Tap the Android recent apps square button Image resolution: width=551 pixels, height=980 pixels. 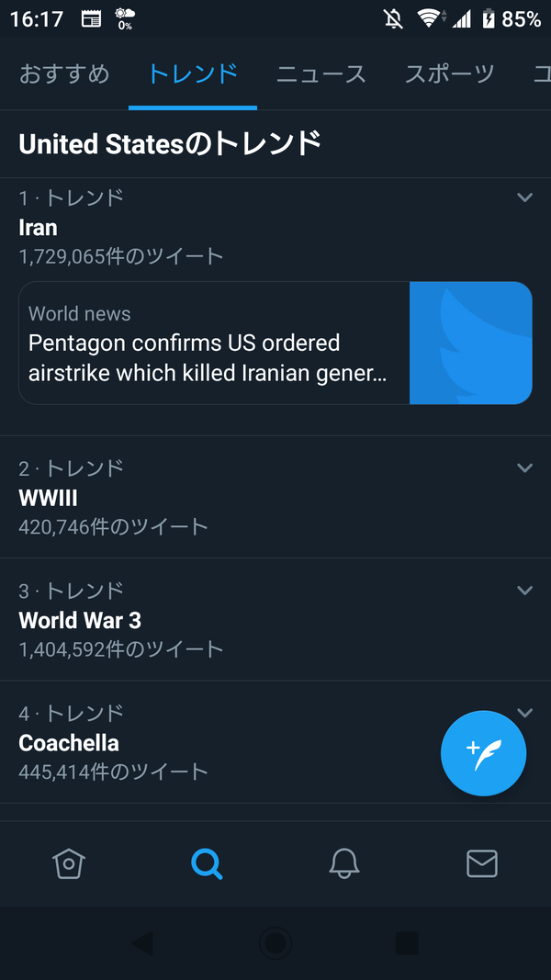[407, 942]
